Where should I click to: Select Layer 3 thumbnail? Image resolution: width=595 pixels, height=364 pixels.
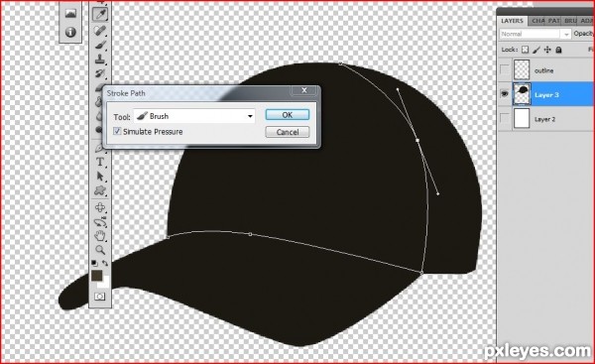tap(522, 94)
